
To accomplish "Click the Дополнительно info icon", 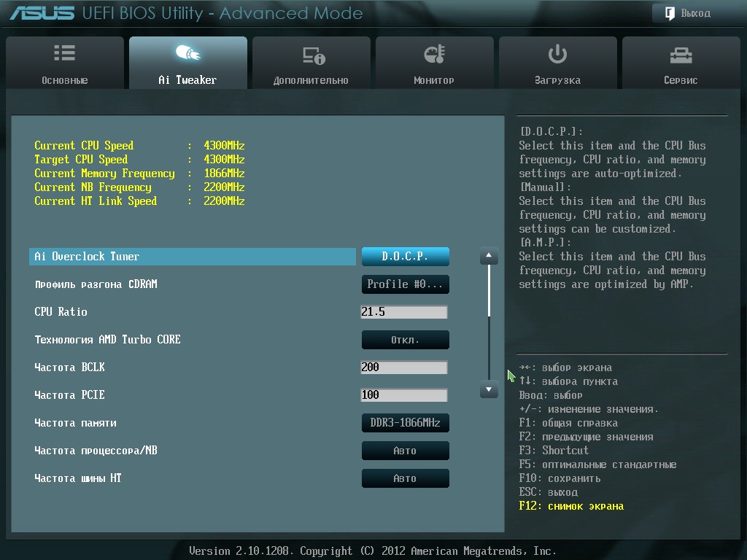I will click(314, 55).
